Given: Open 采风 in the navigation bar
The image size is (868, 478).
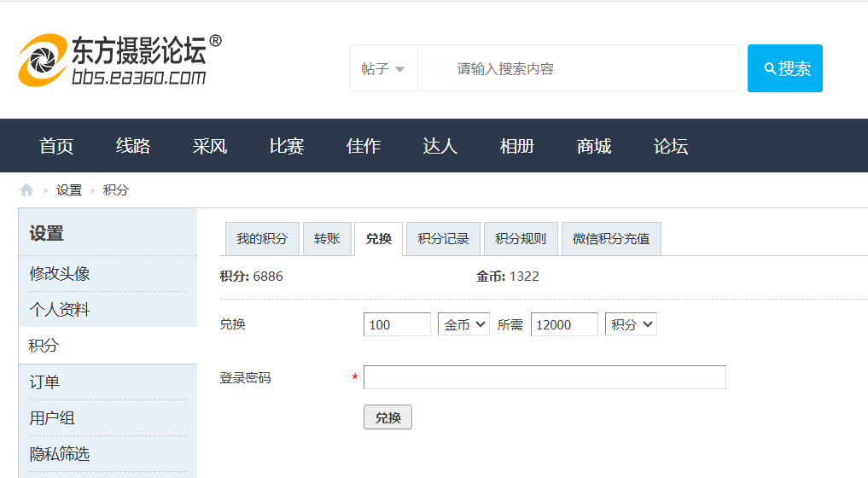Looking at the screenshot, I should pyautogui.click(x=210, y=146).
